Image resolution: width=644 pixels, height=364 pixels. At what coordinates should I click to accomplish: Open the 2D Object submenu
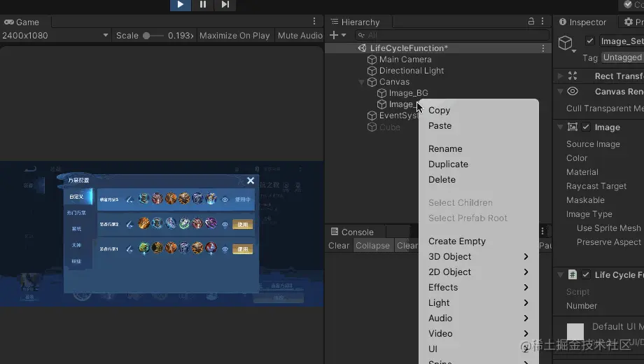(x=479, y=272)
